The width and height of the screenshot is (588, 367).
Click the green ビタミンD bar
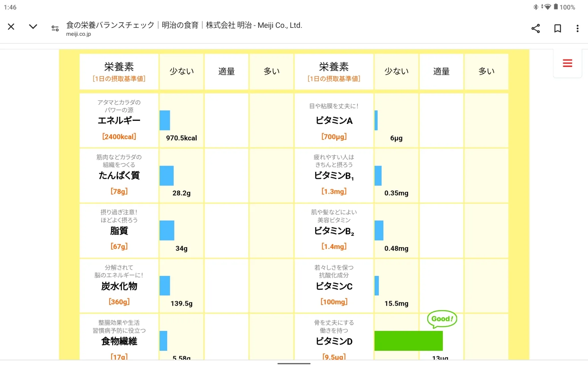pyautogui.click(x=409, y=341)
